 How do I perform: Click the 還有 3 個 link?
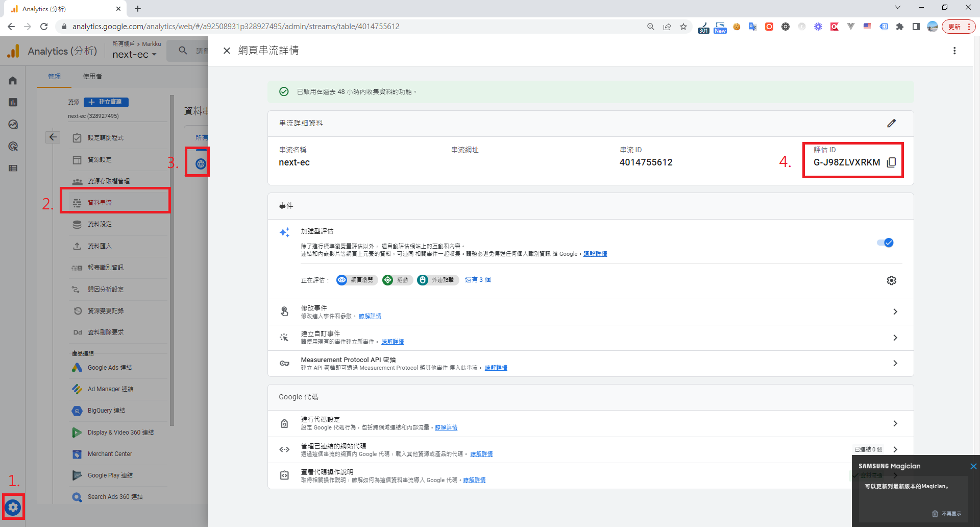(478, 280)
